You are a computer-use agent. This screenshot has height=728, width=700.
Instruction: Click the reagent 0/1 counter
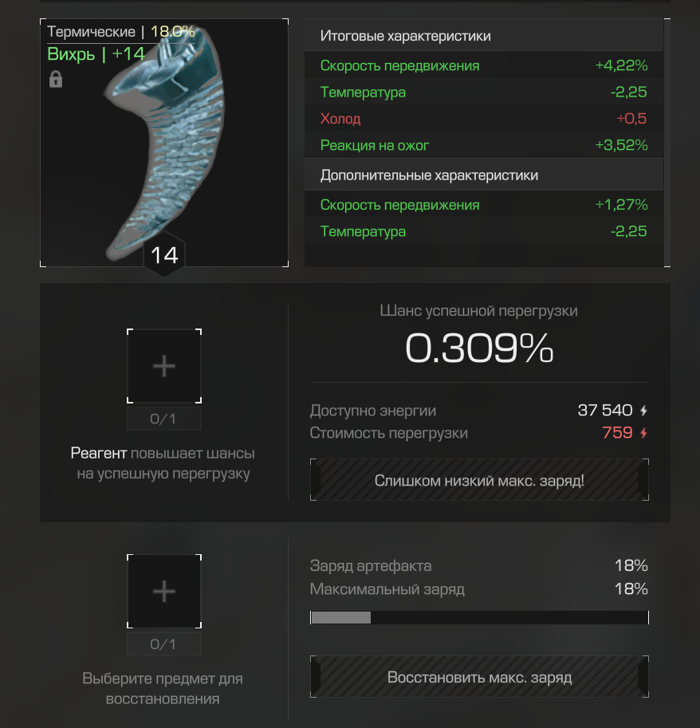(x=164, y=419)
